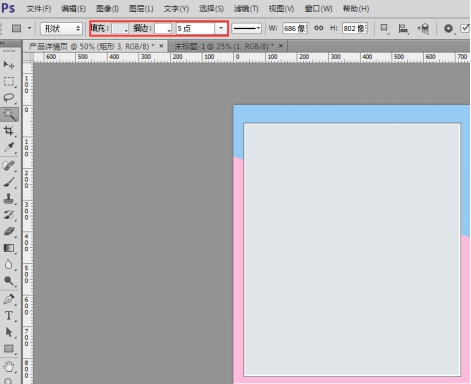471x384 pixels.
Task: Open the 滤镜(T) menu
Action: click(x=246, y=9)
